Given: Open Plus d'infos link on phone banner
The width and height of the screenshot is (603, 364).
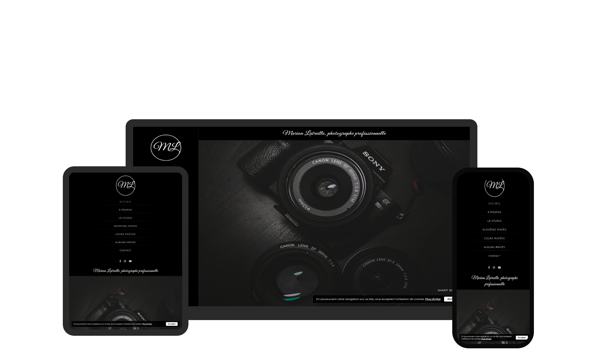Looking at the screenshot, I should point(486,339).
